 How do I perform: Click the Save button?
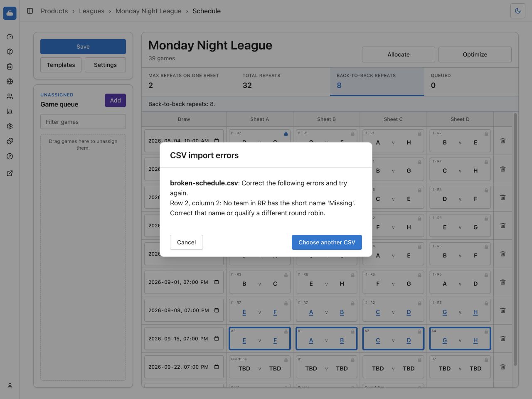(x=83, y=47)
